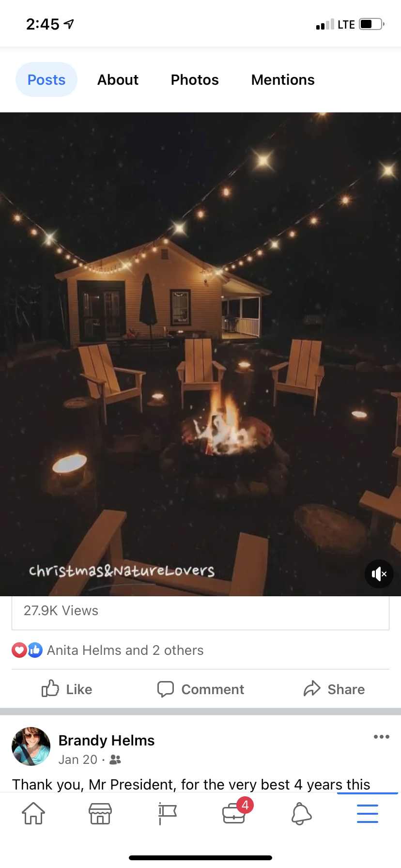Unmute the video sound

379,574
